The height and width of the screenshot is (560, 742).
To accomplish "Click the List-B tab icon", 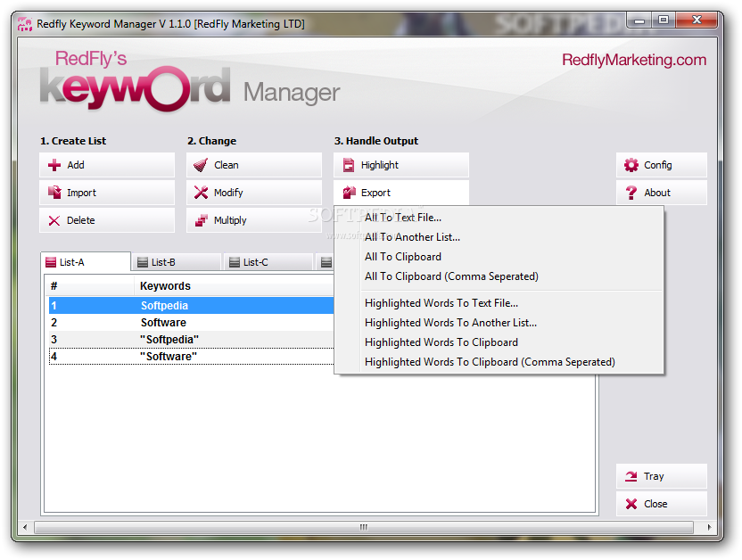I will point(143,262).
